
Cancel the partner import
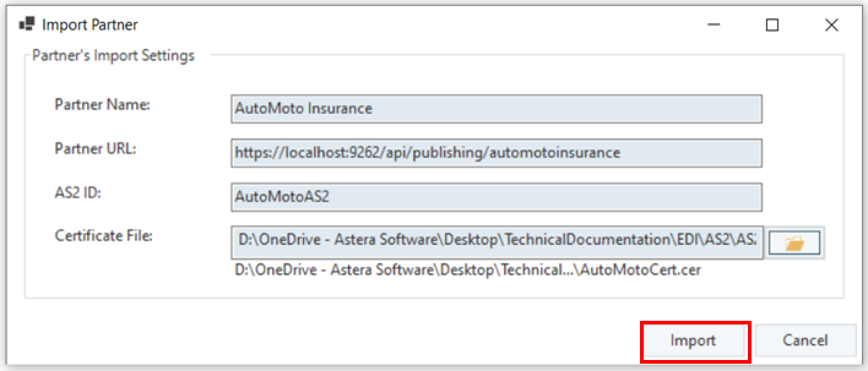click(805, 340)
